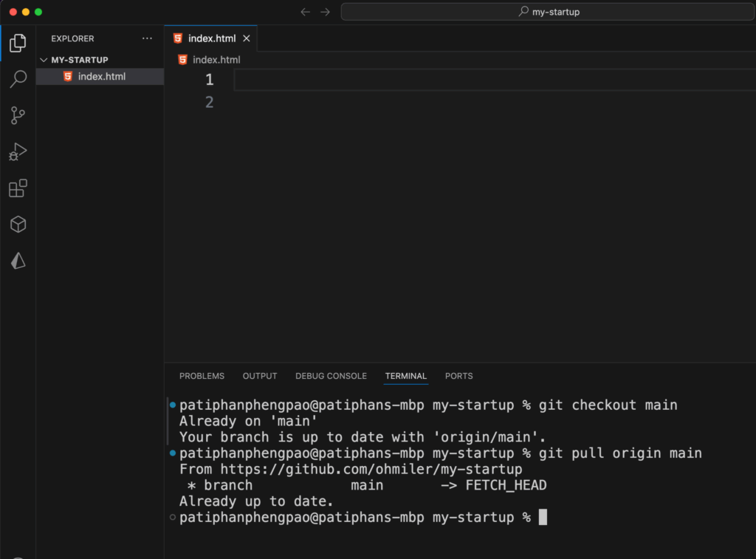The image size is (756, 559).
Task: Click the my-startup command center search box
Action: [x=548, y=12]
